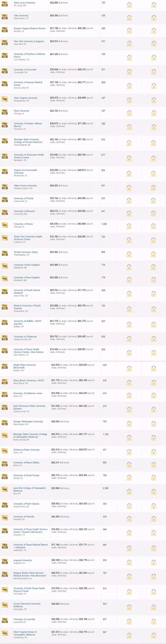Click second lock icon for George Washington University

click(x=154, y=424)
